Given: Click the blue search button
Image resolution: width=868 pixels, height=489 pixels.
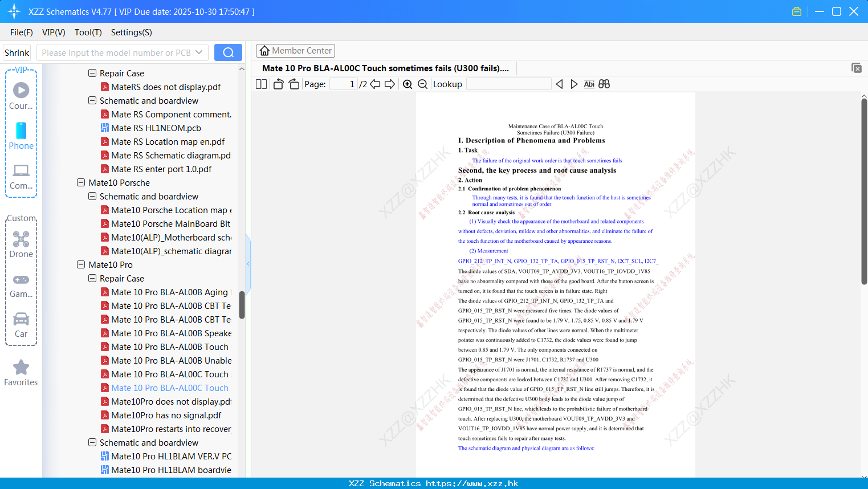Looking at the screenshot, I should tap(228, 52).
